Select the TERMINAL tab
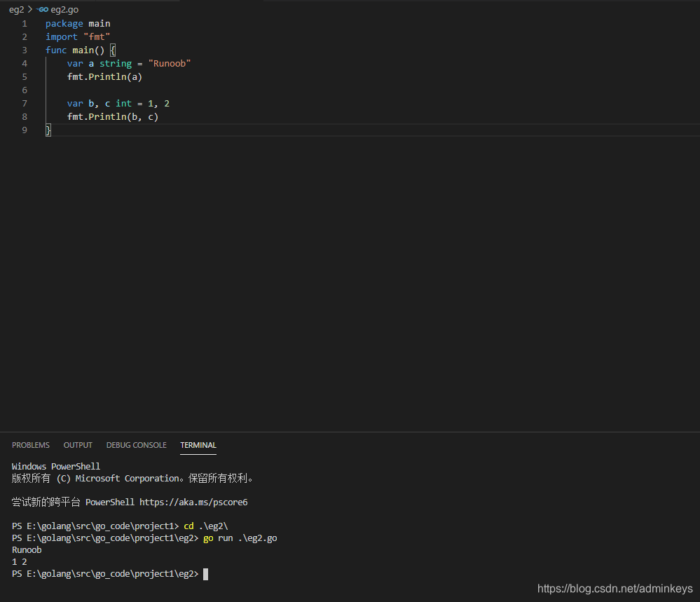The image size is (700, 602). pos(198,445)
